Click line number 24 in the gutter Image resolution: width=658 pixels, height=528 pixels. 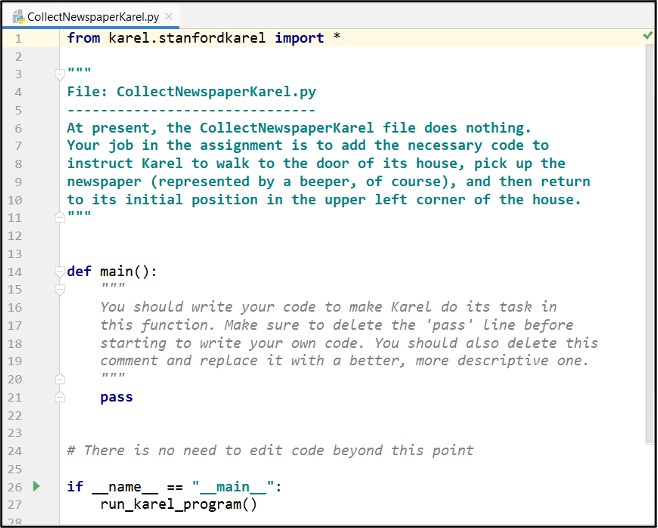coord(15,451)
